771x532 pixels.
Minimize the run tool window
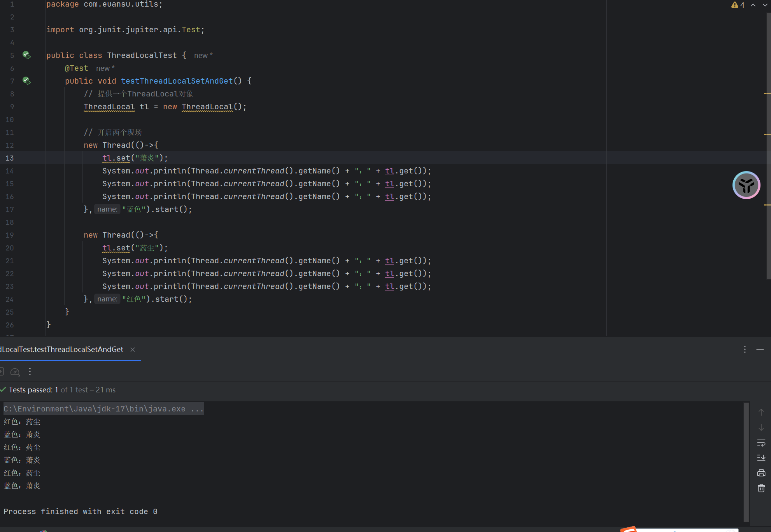pos(760,349)
